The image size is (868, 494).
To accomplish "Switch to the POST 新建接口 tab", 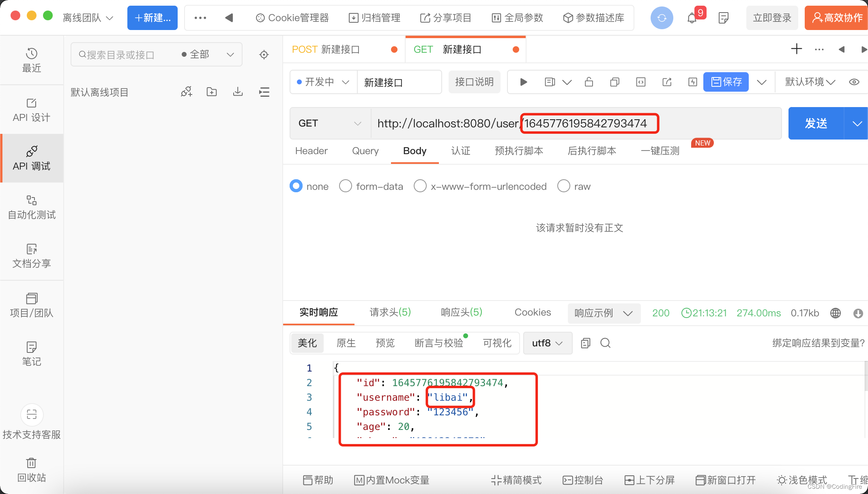I will point(344,49).
